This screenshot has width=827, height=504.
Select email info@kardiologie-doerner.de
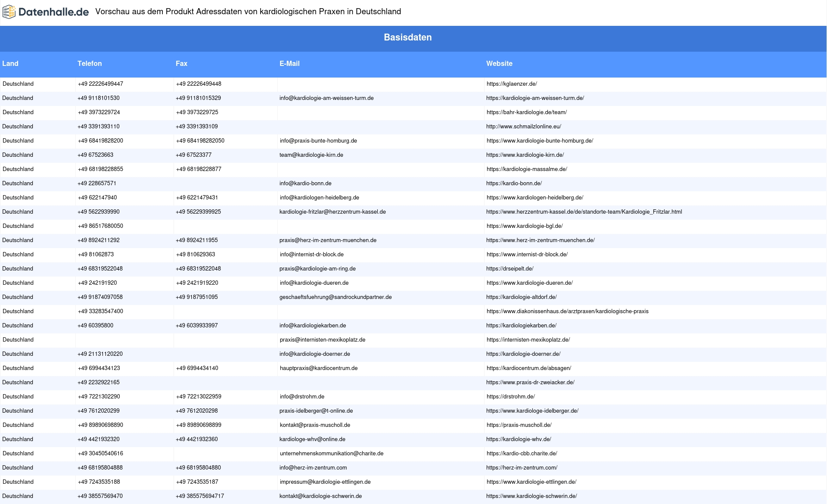point(315,354)
